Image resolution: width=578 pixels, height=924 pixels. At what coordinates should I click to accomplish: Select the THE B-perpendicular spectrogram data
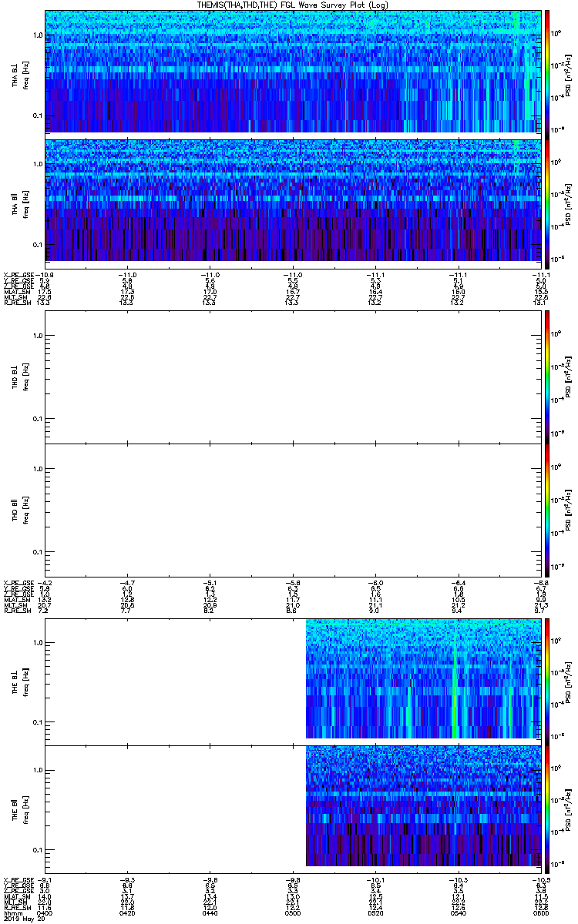click(x=423, y=679)
